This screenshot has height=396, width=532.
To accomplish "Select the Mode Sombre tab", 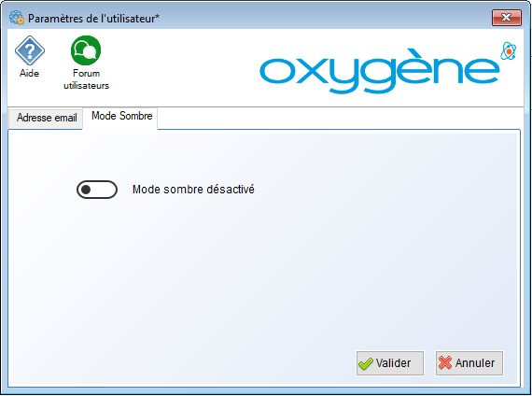I will pos(120,117).
